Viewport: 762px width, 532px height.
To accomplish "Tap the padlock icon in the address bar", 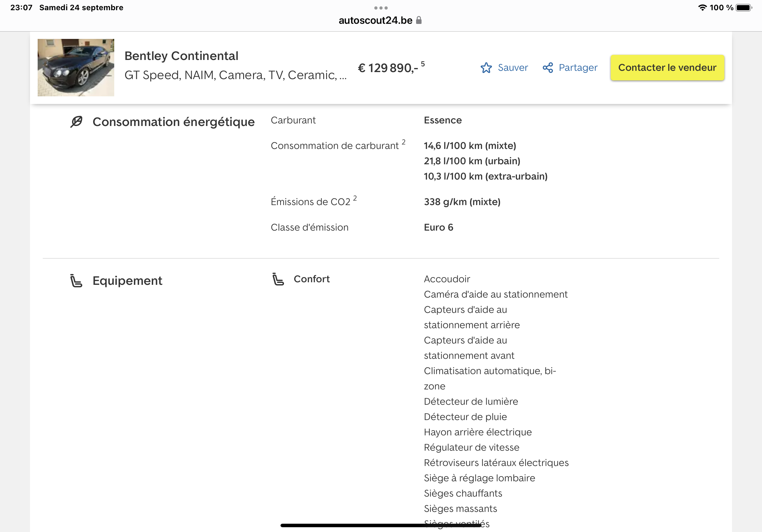I will [419, 20].
